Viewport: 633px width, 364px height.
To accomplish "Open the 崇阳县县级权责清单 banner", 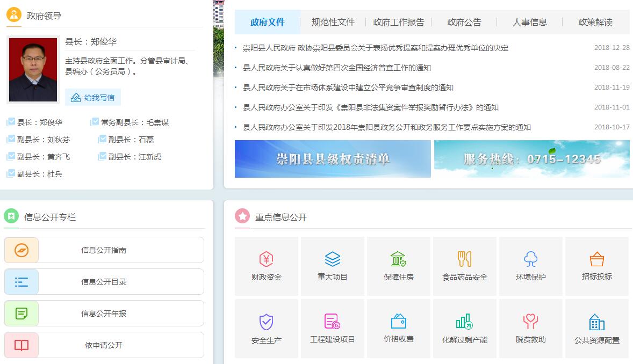I will (x=333, y=159).
